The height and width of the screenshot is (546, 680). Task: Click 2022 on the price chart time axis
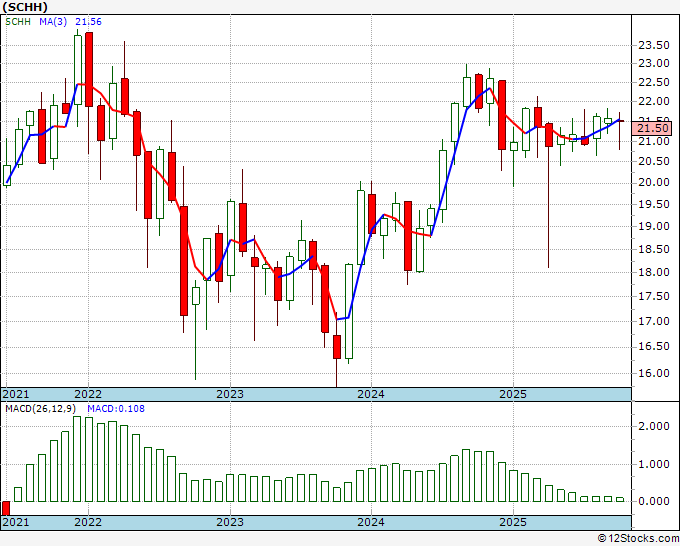click(88, 394)
